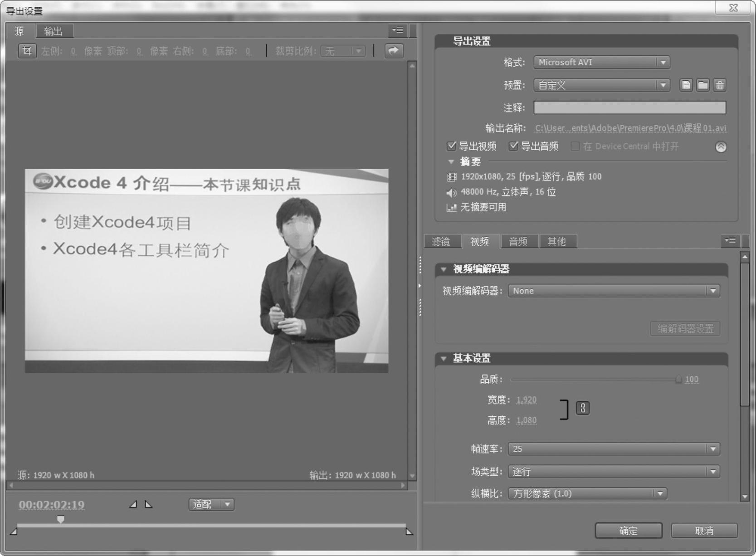
Task: Click the import preset folder icon
Action: (x=702, y=85)
